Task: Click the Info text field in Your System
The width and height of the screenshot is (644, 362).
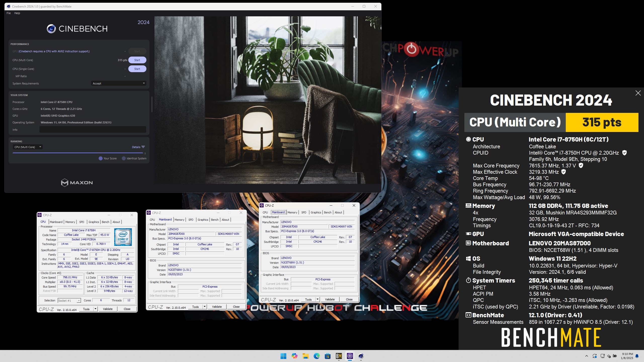Action: (93, 130)
